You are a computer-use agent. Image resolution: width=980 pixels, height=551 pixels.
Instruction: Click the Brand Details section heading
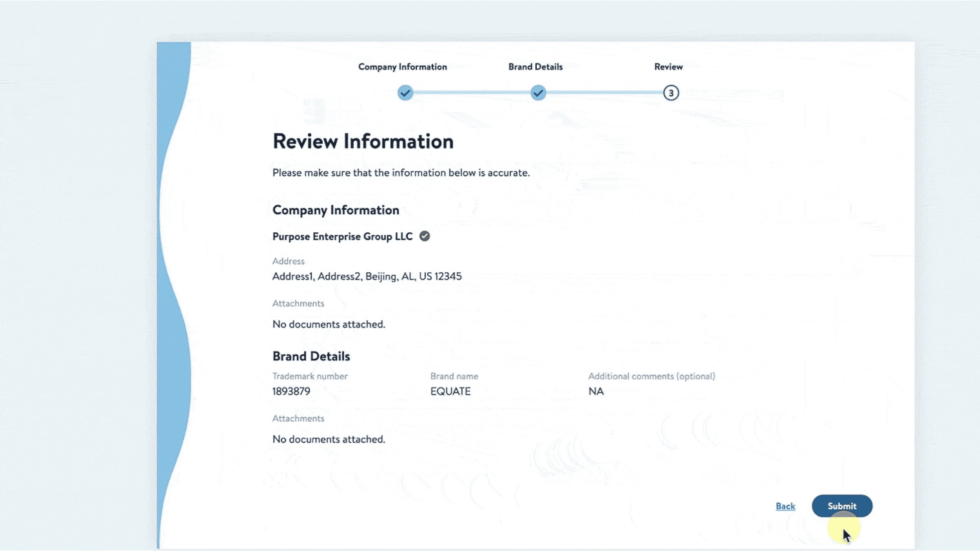[x=311, y=356]
